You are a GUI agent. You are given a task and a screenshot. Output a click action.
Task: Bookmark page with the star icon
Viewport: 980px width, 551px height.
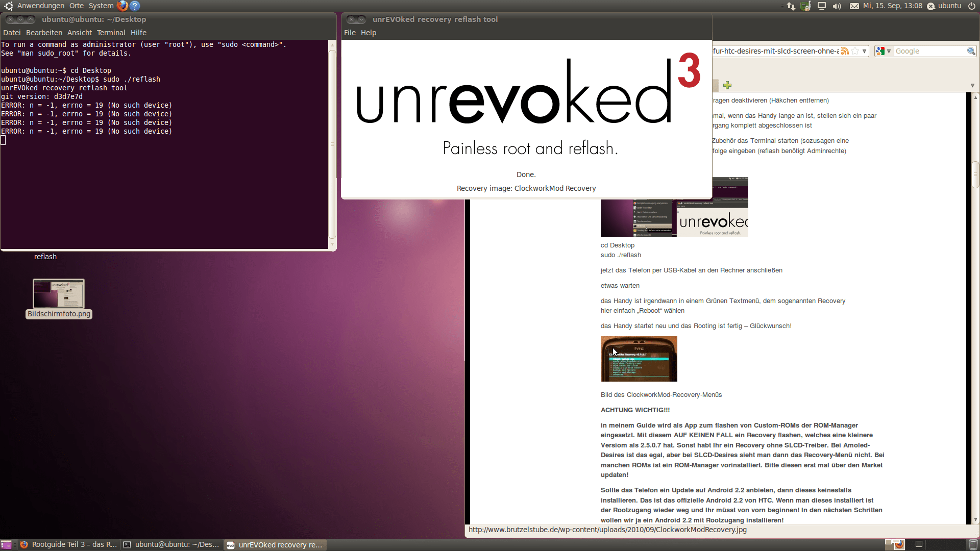(x=855, y=51)
